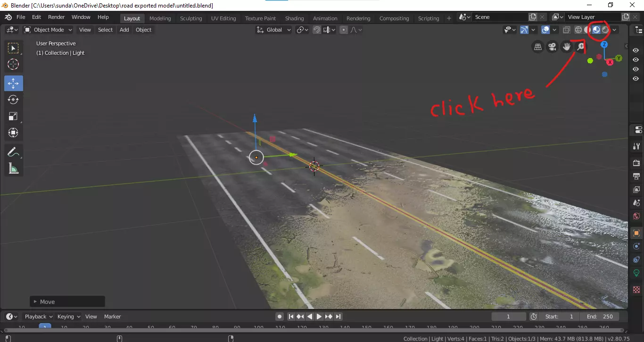644x342 pixels.
Task: Select the Measure ruler tool
Action: point(13,168)
